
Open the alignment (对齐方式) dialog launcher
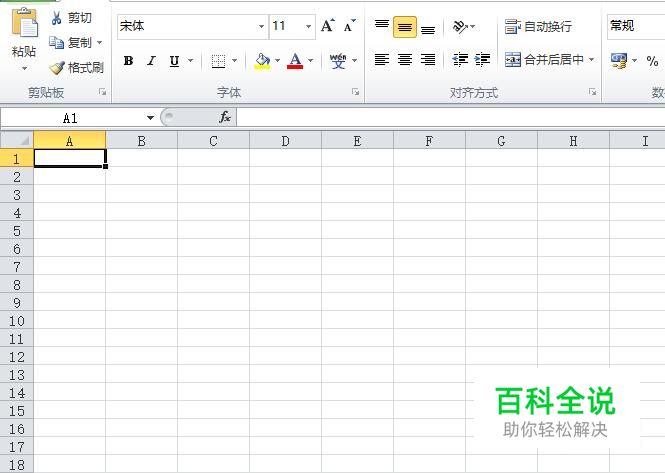point(592,92)
